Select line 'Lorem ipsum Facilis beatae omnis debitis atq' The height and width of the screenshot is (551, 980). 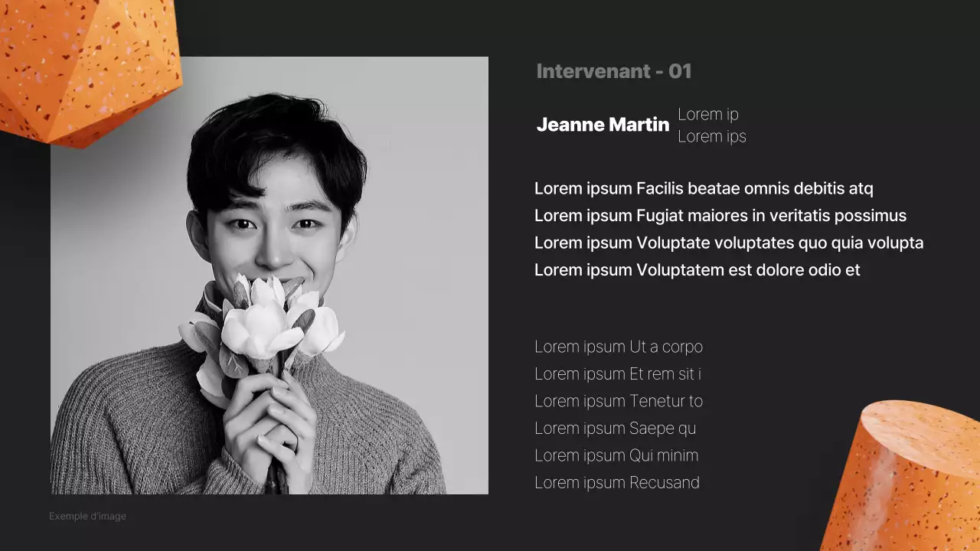pyautogui.click(x=704, y=188)
